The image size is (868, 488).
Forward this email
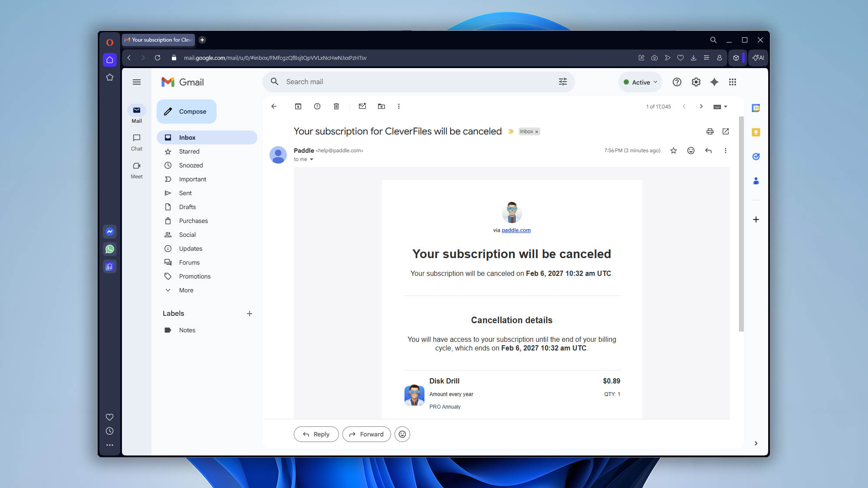point(366,434)
